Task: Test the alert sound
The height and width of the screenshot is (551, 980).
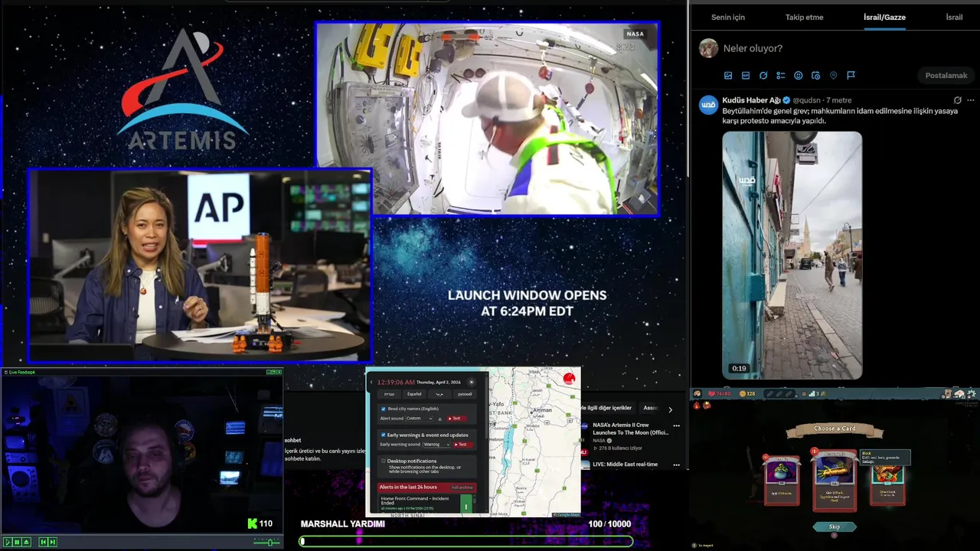Action: (457, 419)
